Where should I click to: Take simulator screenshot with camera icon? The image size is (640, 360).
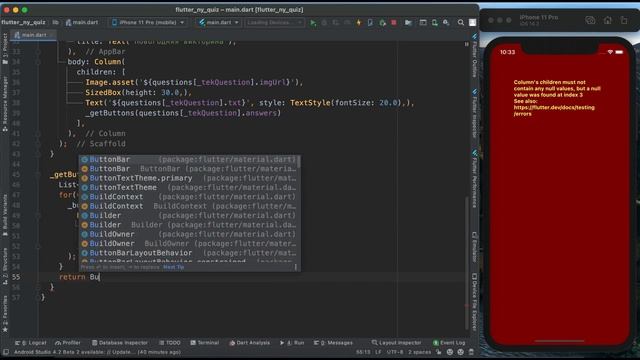[x=590, y=20]
